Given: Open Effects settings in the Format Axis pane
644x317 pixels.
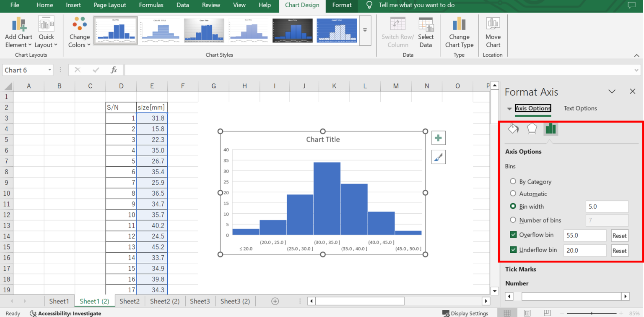Looking at the screenshot, I should pos(532,128).
